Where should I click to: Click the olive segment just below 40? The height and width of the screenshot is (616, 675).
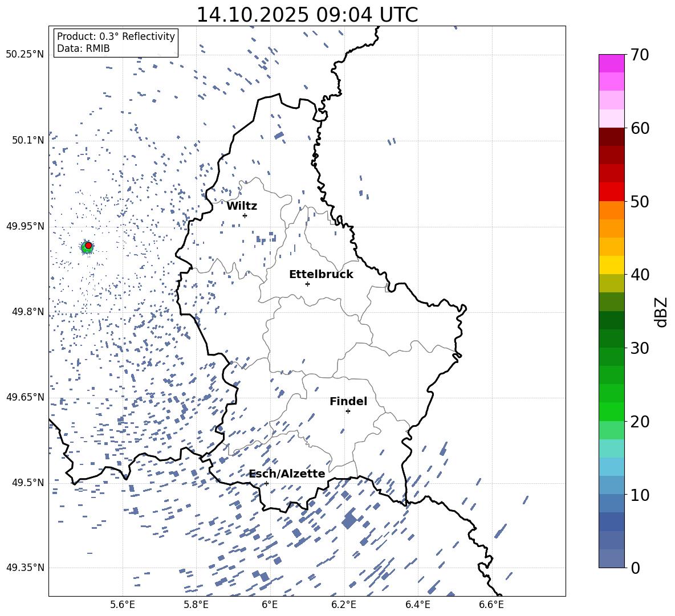pyautogui.click(x=612, y=283)
